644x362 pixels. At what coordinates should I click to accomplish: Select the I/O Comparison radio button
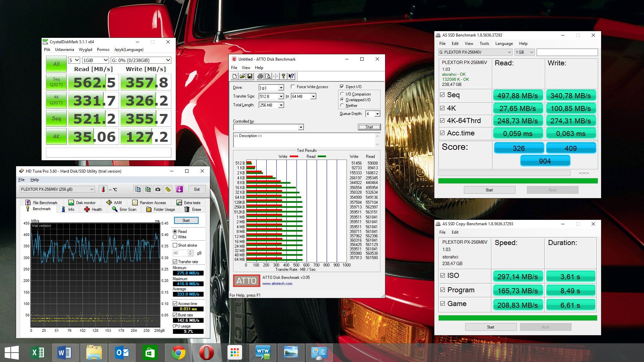(342, 94)
